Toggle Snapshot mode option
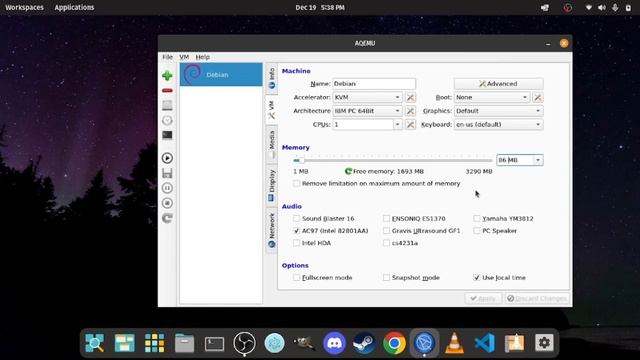Screen dimensions: 640x360 click(386, 278)
